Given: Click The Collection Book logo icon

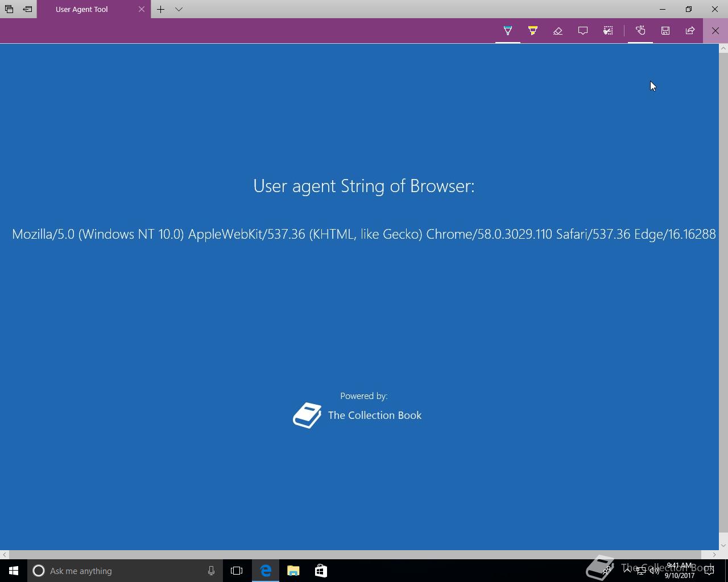Looking at the screenshot, I should coord(307,415).
